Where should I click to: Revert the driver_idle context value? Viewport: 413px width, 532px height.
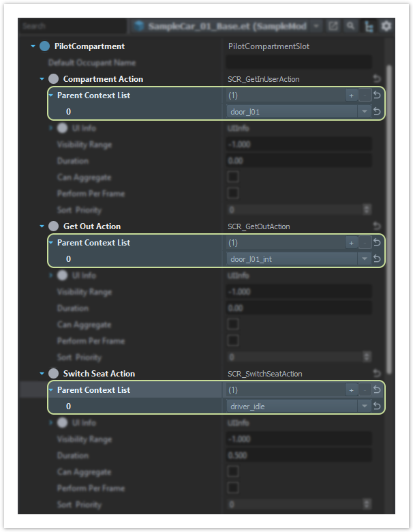tap(377, 407)
